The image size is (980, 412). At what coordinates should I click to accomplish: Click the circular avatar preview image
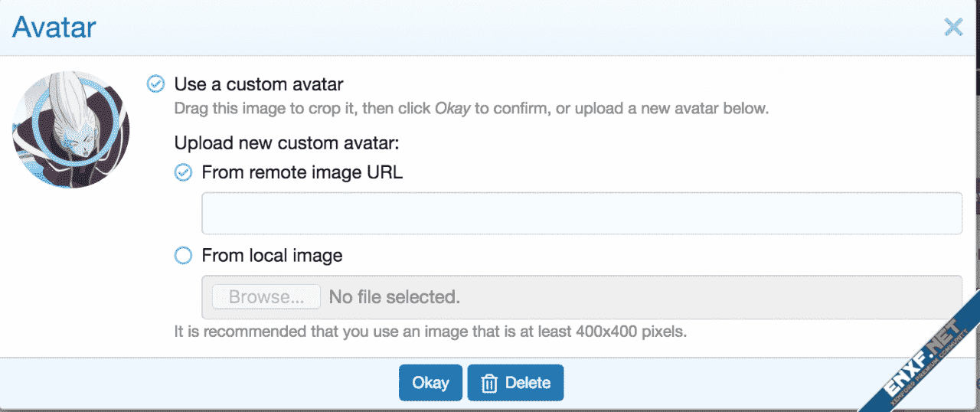coord(71,130)
